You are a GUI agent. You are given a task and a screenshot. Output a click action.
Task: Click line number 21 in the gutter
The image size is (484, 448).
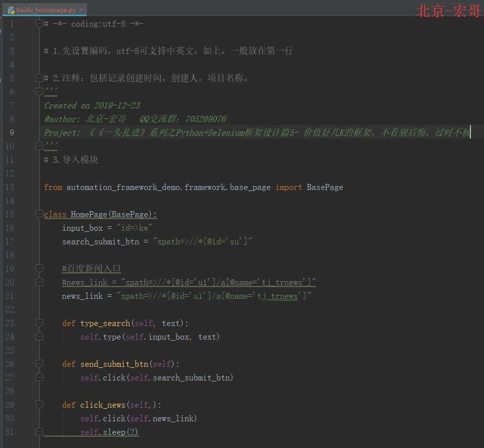[x=10, y=296]
